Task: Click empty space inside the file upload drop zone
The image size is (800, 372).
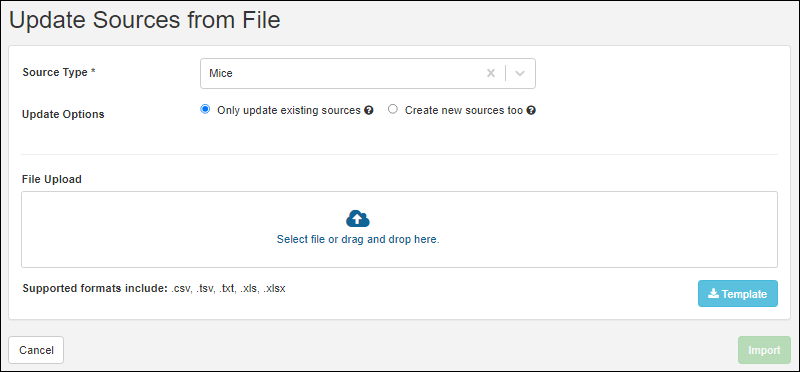Action: [x=153, y=230]
